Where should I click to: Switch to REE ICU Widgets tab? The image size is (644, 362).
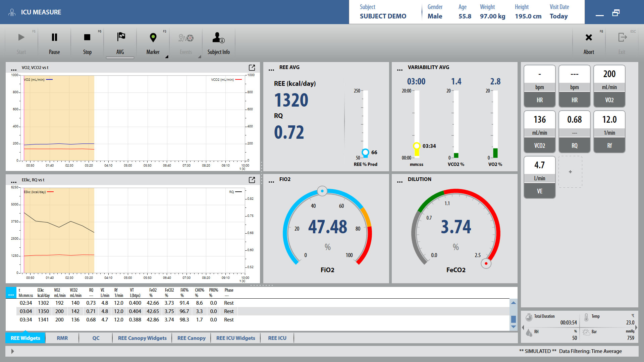pos(235,338)
